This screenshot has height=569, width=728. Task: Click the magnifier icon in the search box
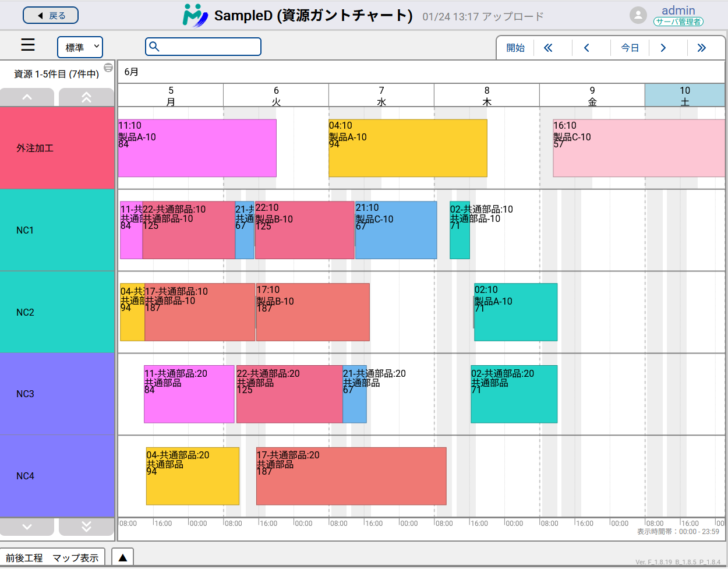tap(155, 46)
